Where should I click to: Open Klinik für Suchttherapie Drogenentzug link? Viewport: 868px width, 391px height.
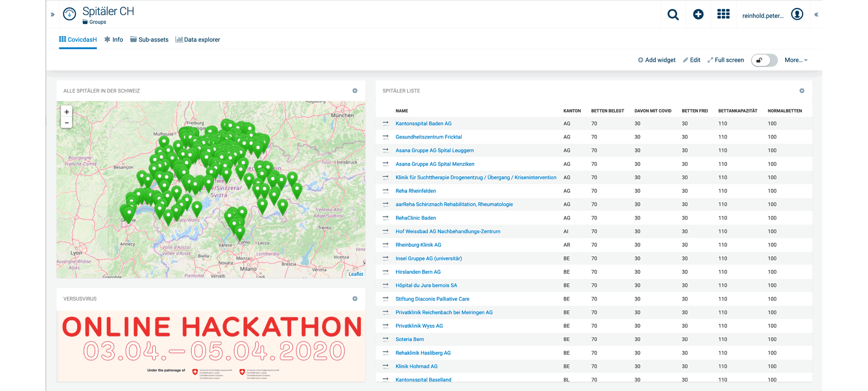pos(476,178)
